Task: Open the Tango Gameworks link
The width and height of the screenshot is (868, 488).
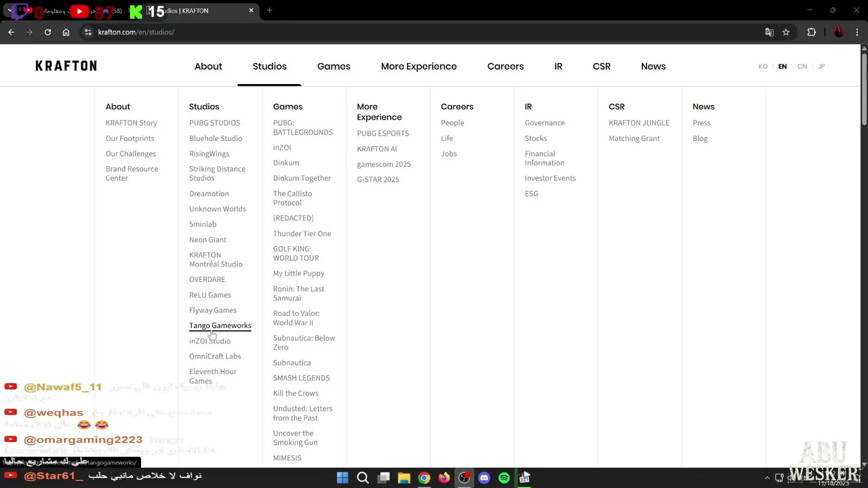Action: [220, 325]
